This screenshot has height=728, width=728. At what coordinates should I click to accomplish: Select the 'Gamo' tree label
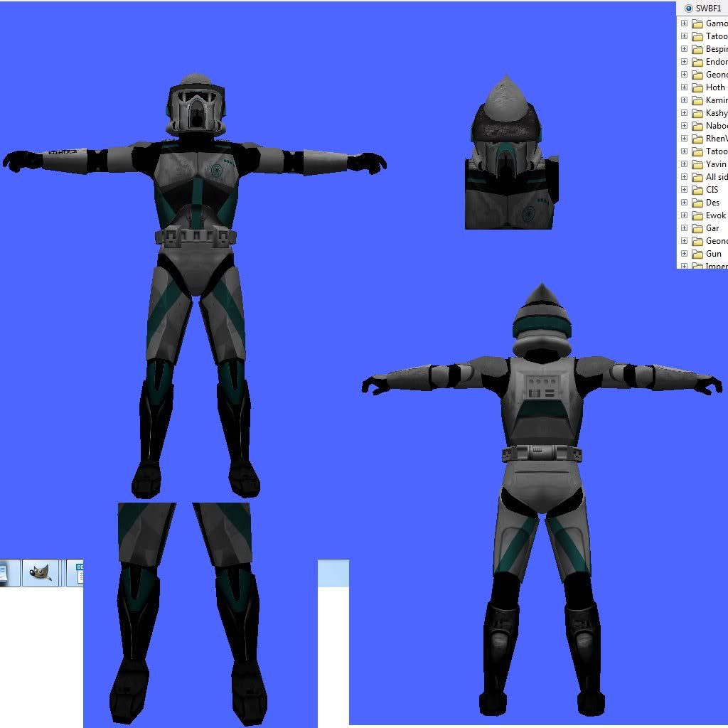pyautogui.click(x=717, y=23)
